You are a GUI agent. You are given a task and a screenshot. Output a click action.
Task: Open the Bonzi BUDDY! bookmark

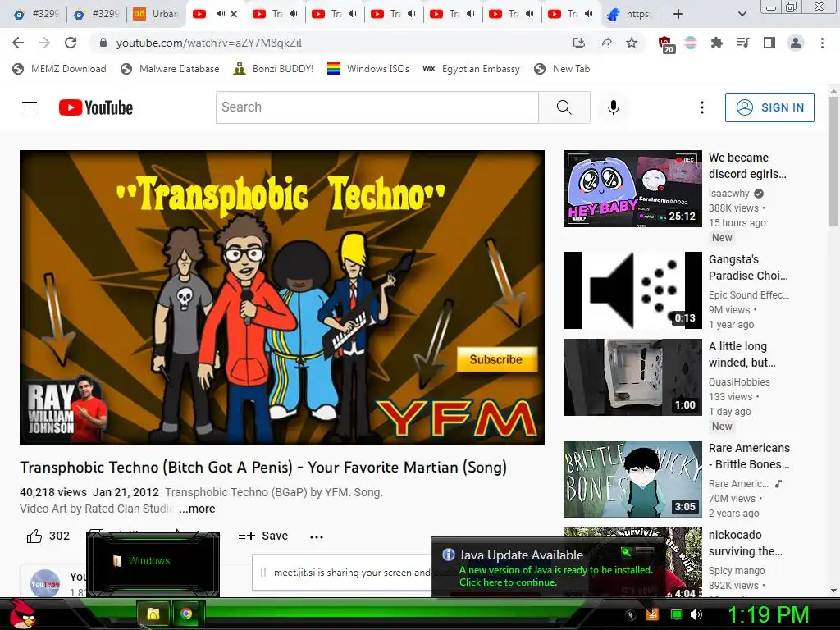pyautogui.click(x=273, y=69)
